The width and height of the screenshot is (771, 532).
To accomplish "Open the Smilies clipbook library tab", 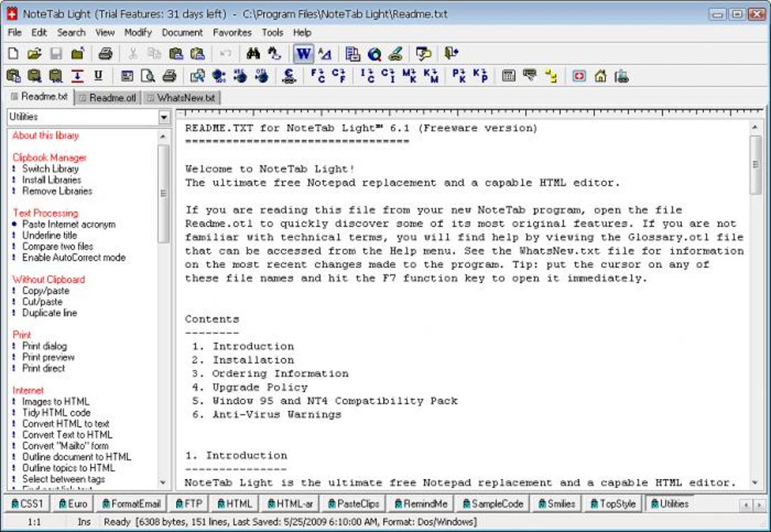I will 556,504.
